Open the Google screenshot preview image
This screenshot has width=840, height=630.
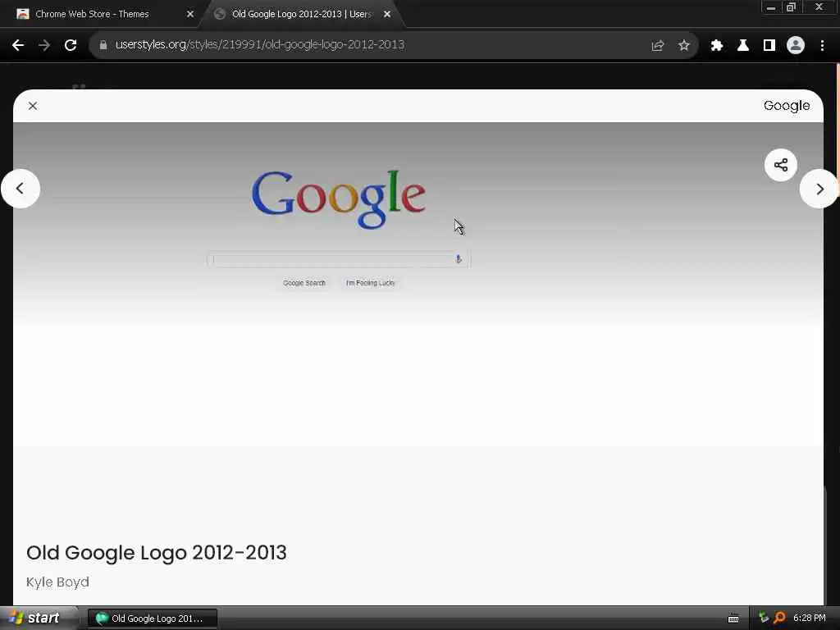tap(418, 284)
